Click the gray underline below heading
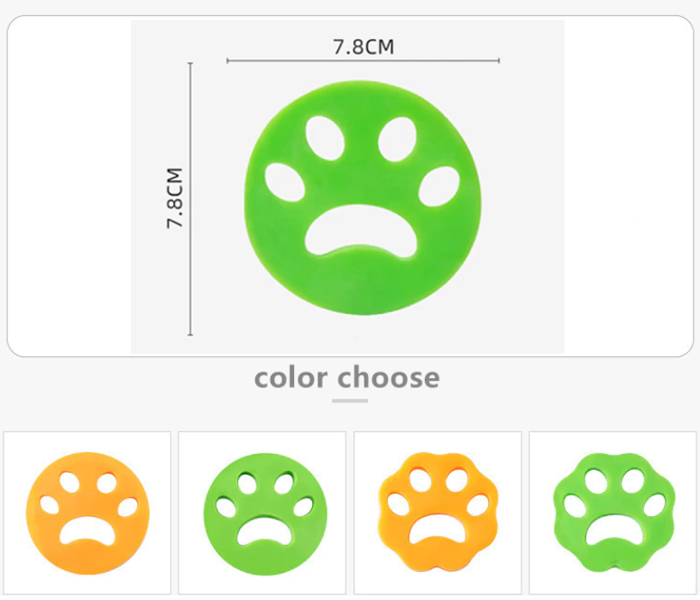Screen dimensions: 700x600 point(350,400)
